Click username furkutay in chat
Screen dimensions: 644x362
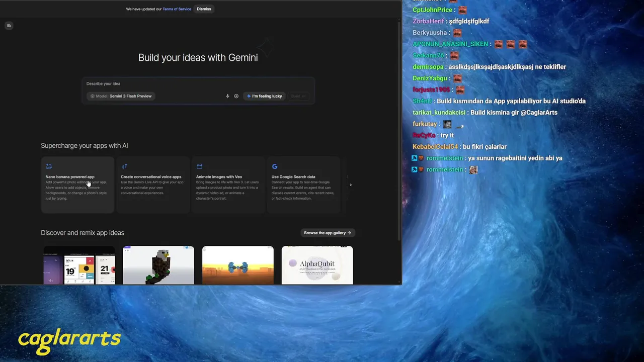tap(425, 124)
